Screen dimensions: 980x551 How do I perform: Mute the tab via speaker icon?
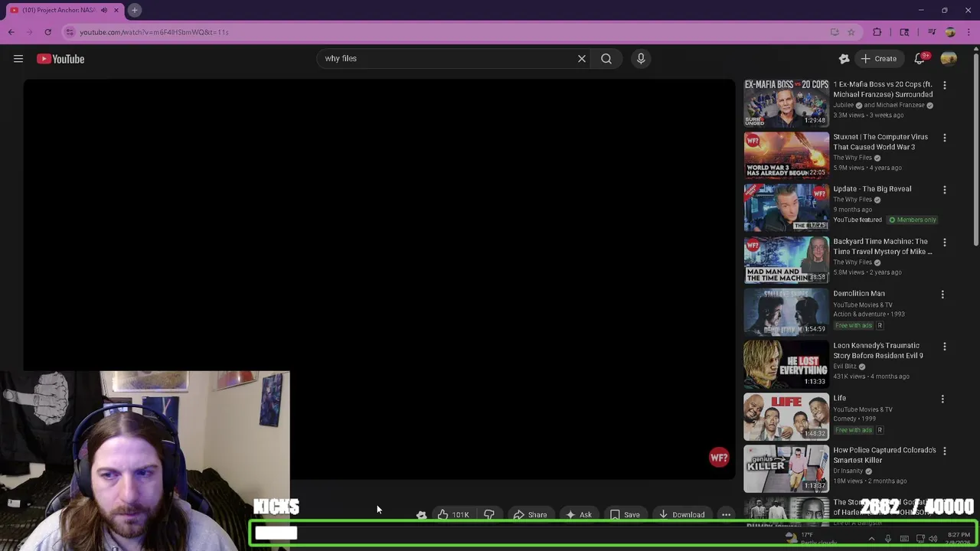coord(104,10)
